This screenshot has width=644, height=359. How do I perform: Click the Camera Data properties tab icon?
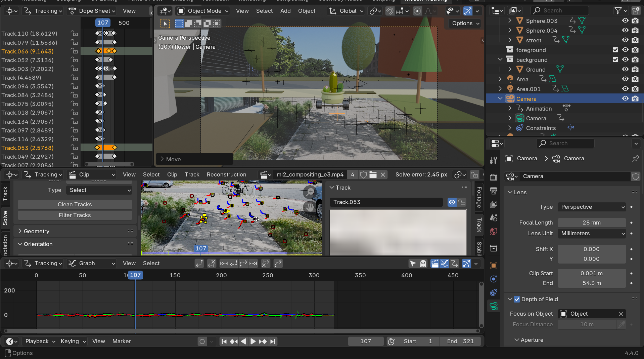point(494,306)
